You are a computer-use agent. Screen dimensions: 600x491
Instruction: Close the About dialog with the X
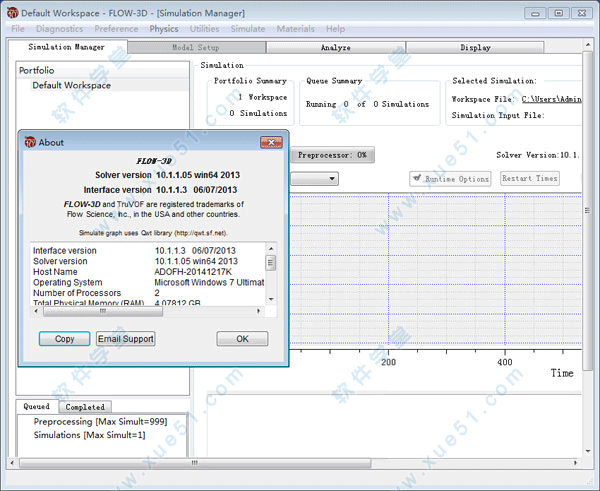271,142
